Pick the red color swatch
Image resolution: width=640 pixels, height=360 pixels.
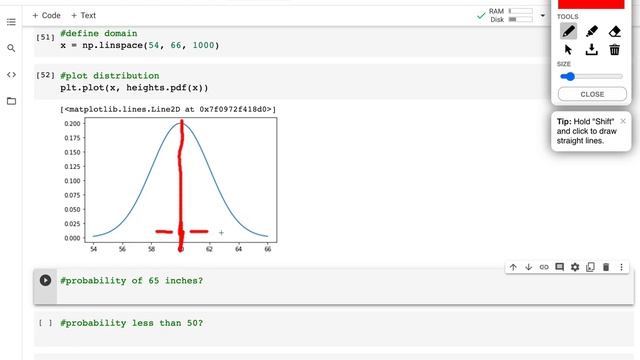pos(591,4)
